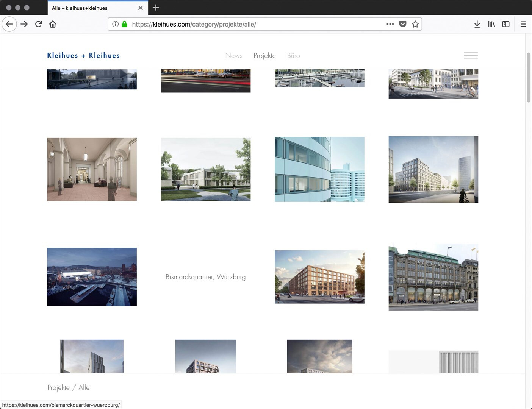Screen dimensions: 532x409
Task: Click the Kleihues + Kleihues logo
Action: [x=83, y=55]
